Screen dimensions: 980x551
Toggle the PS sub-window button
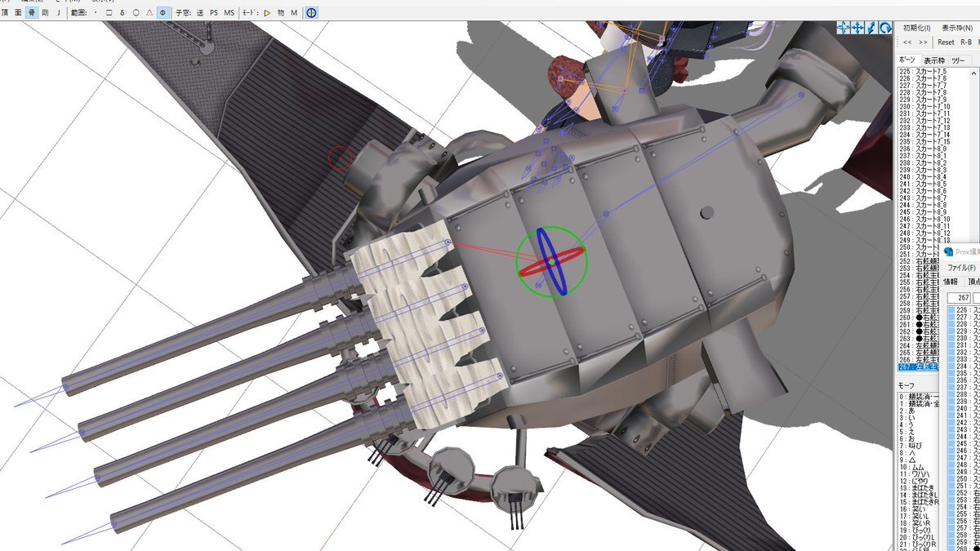click(214, 13)
